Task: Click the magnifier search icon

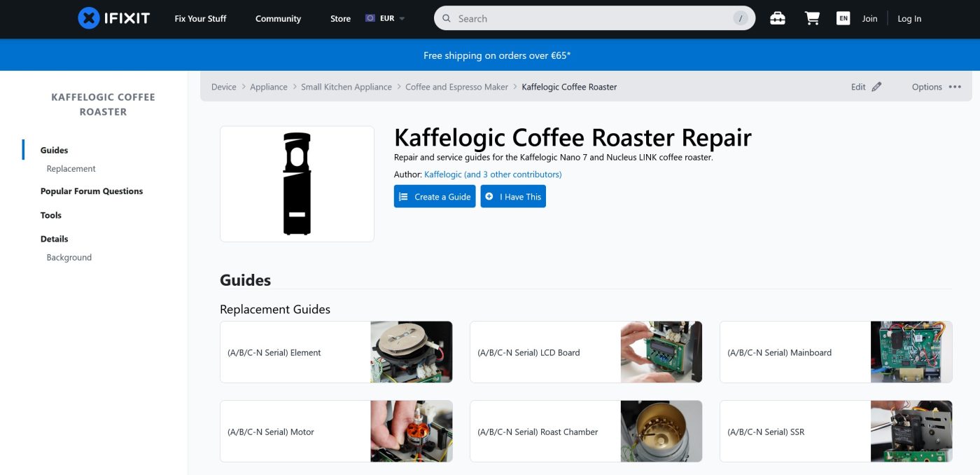Action: [x=447, y=19]
